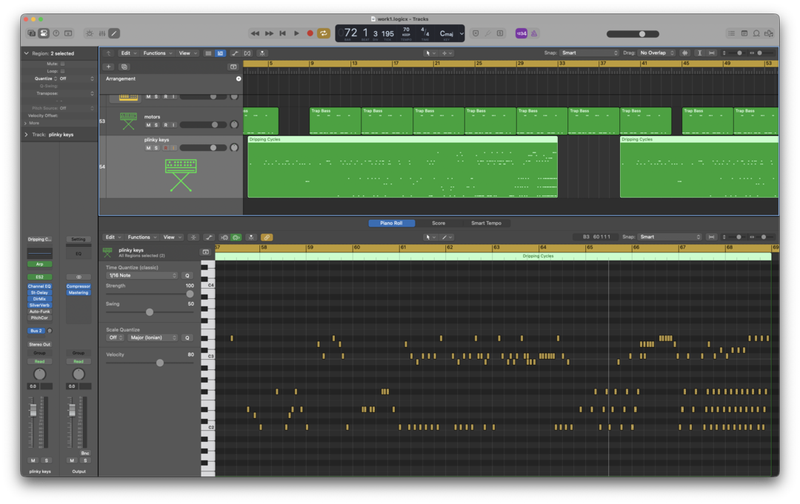This screenshot has width=800, height=504.
Task: Click the Channel EQ plugin button
Action: coord(39,286)
